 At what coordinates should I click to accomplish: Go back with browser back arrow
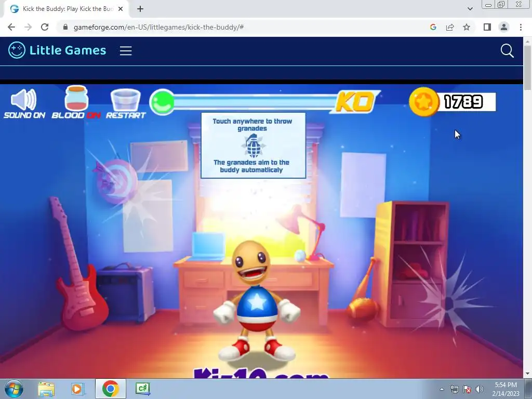pyautogui.click(x=11, y=27)
